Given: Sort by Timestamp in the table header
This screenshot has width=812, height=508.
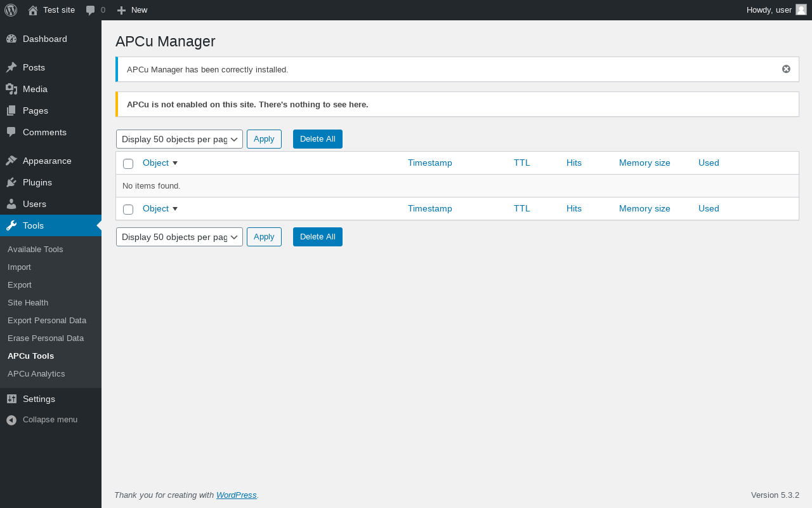Looking at the screenshot, I should pos(430,163).
